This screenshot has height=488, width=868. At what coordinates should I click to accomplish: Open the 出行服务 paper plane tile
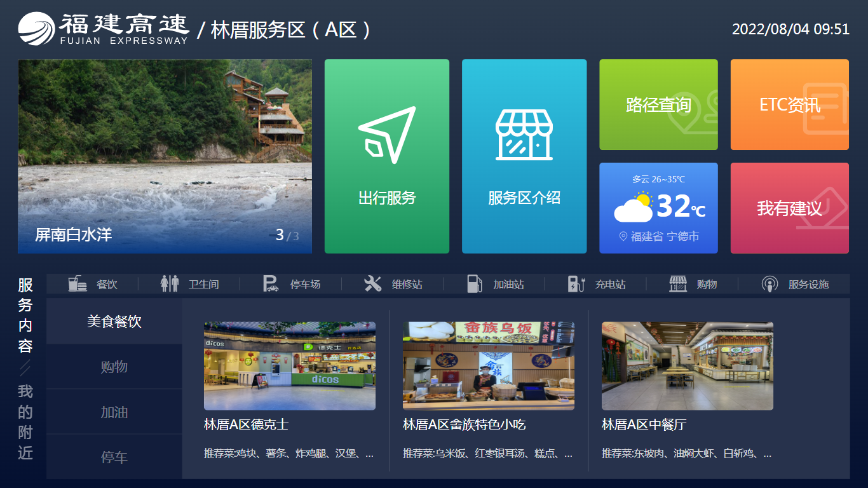click(x=386, y=156)
